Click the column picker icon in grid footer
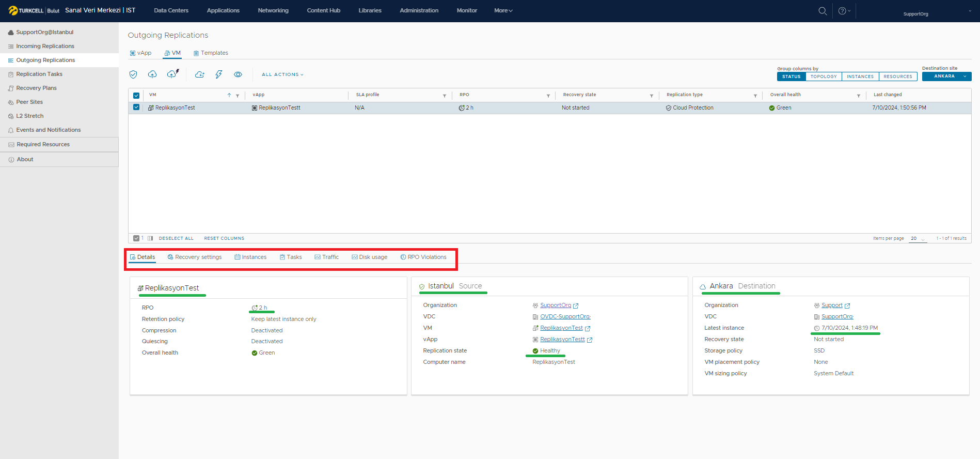 [150, 238]
